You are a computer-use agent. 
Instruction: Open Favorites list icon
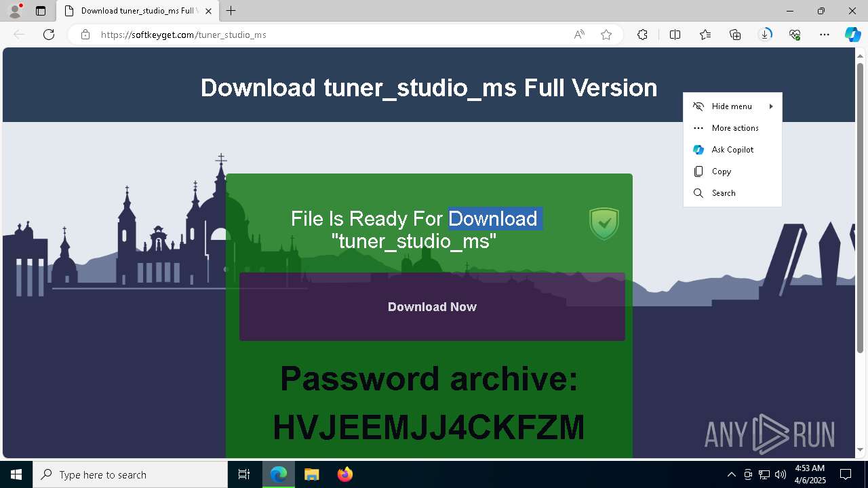tap(705, 35)
